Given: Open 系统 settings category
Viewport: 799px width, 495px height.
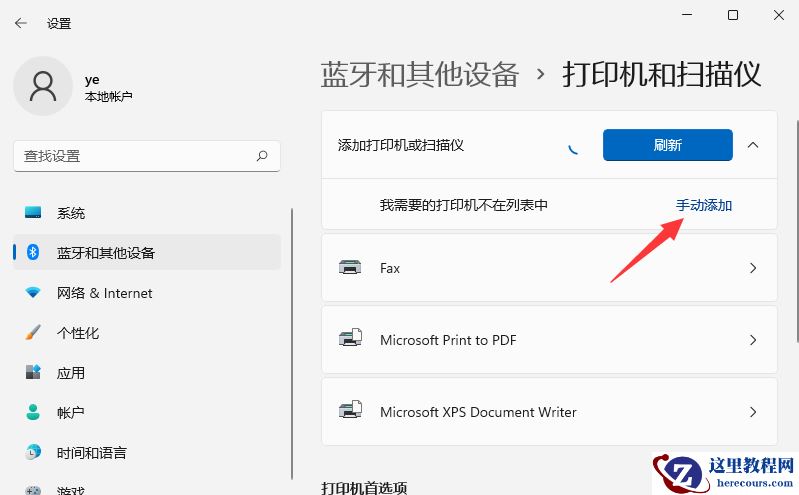Looking at the screenshot, I should (147, 213).
